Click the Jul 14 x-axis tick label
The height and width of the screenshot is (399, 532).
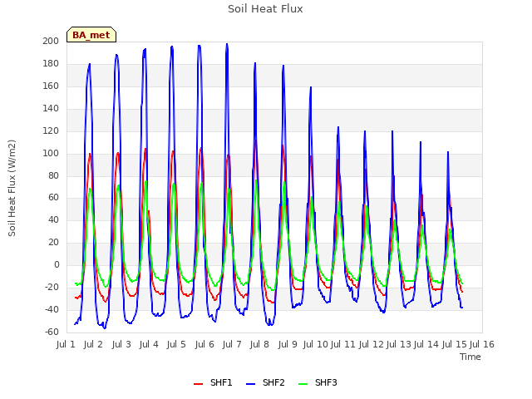tap(426, 344)
